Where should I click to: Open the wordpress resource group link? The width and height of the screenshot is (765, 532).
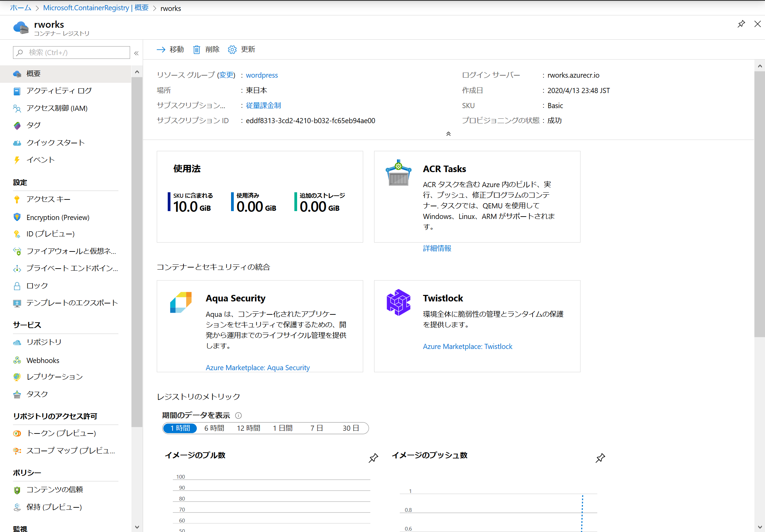point(262,75)
